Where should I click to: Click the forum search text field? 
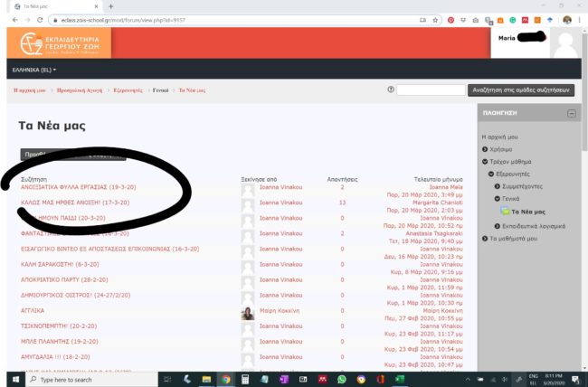pos(431,90)
